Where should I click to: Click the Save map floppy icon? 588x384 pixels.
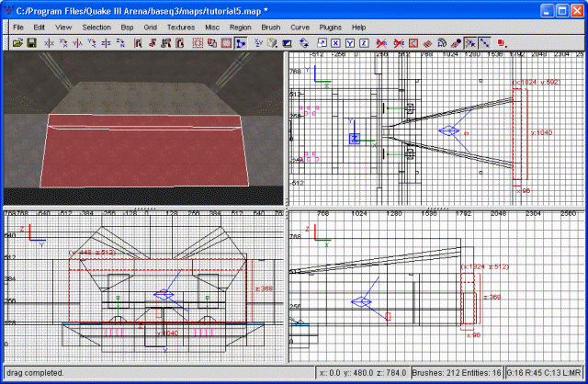click(x=32, y=43)
